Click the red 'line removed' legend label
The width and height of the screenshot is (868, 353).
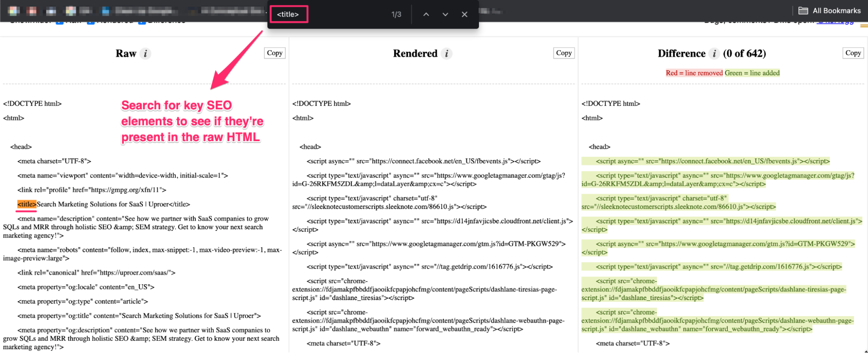pos(694,73)
